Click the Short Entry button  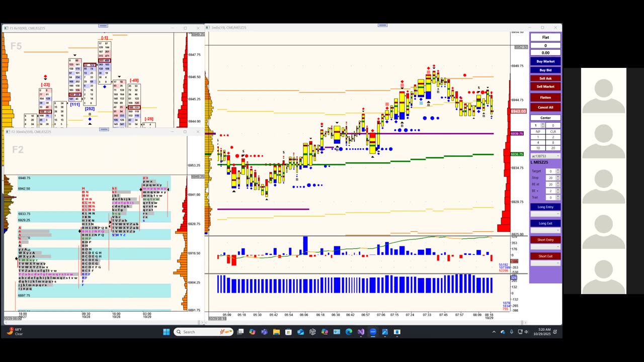click(x=545, y=240)
